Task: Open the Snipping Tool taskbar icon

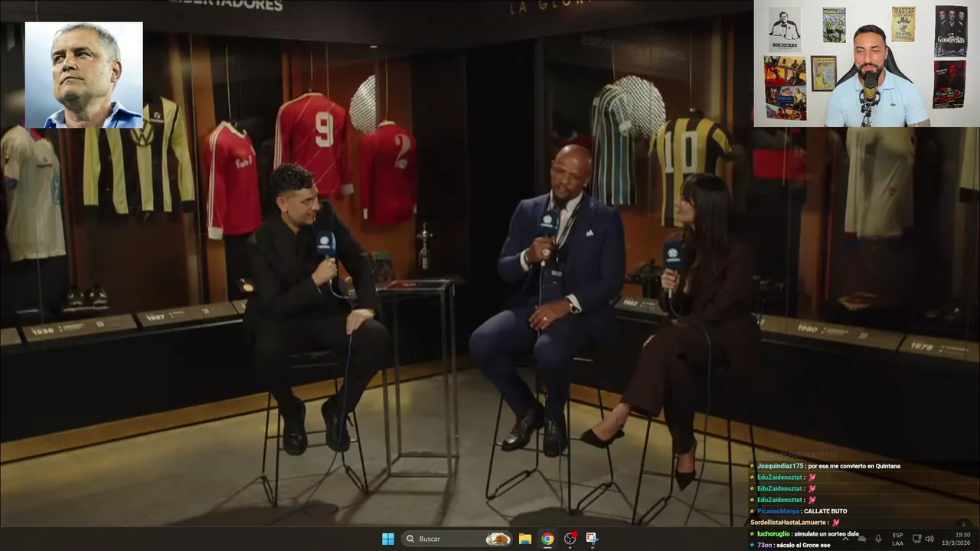Action: (592, 539)
